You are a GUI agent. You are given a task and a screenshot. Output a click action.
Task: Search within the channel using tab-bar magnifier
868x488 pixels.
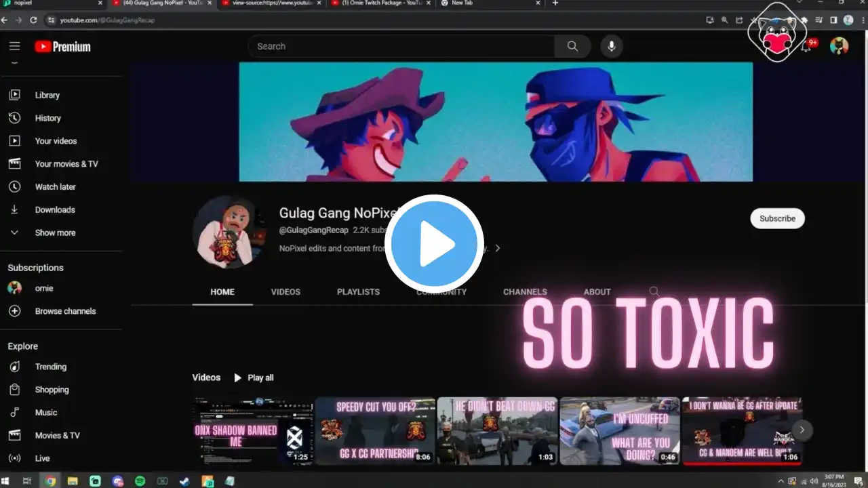click(x=654, y=291)
